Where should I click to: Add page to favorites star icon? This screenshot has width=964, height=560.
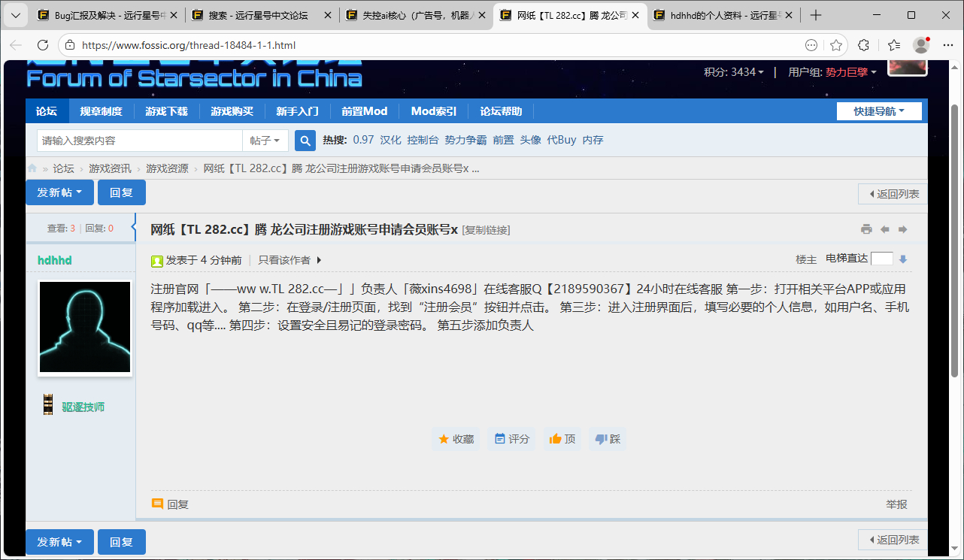click(835, 45)
